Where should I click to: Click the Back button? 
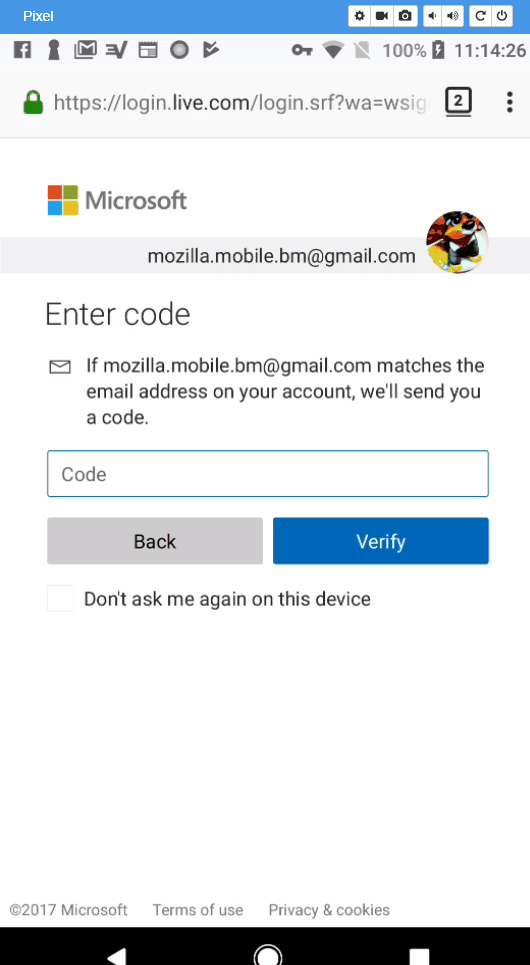(155, 541)
